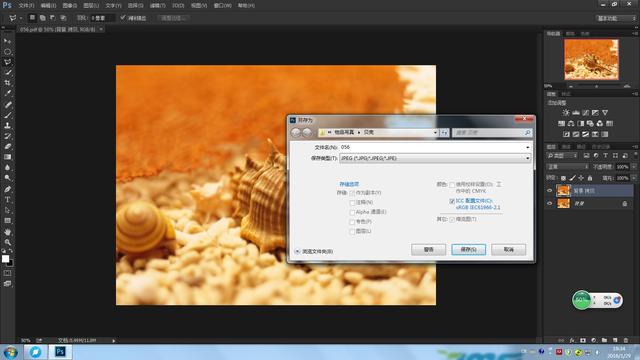This screenshot has height=360, width=640.
Task: Select the Eraser tool
Action: (x=7, y=146)
